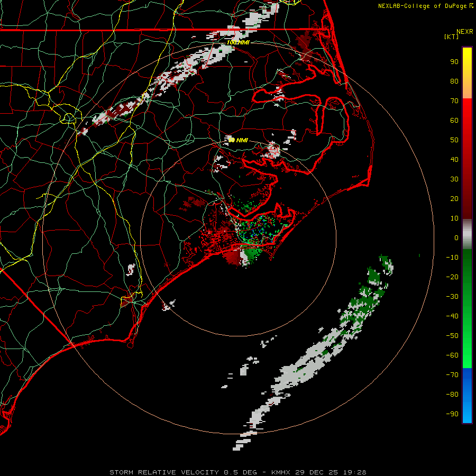The height and width of the screenshot is (476, 476).
Task: Click the -70 value on the velocity scale
Action: coord(452,375)
